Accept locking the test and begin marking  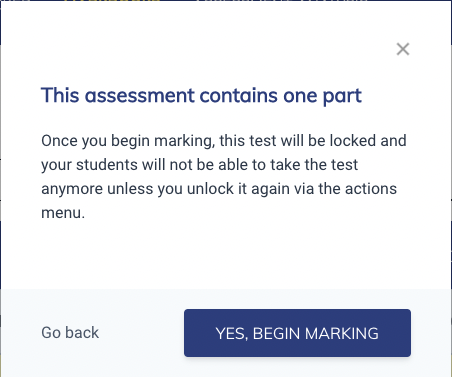coord(297,333)
